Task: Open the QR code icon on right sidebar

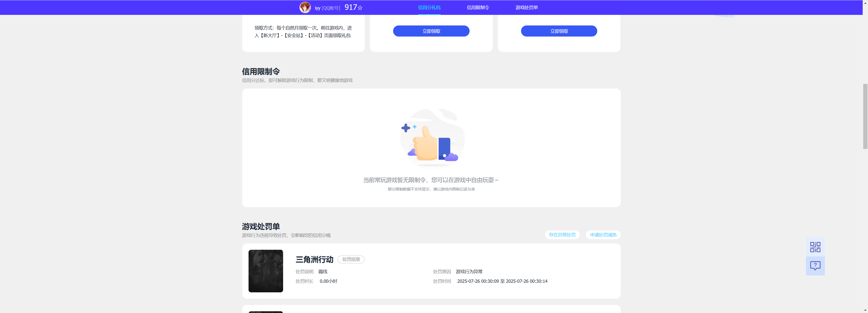Action: pos(815,247)
